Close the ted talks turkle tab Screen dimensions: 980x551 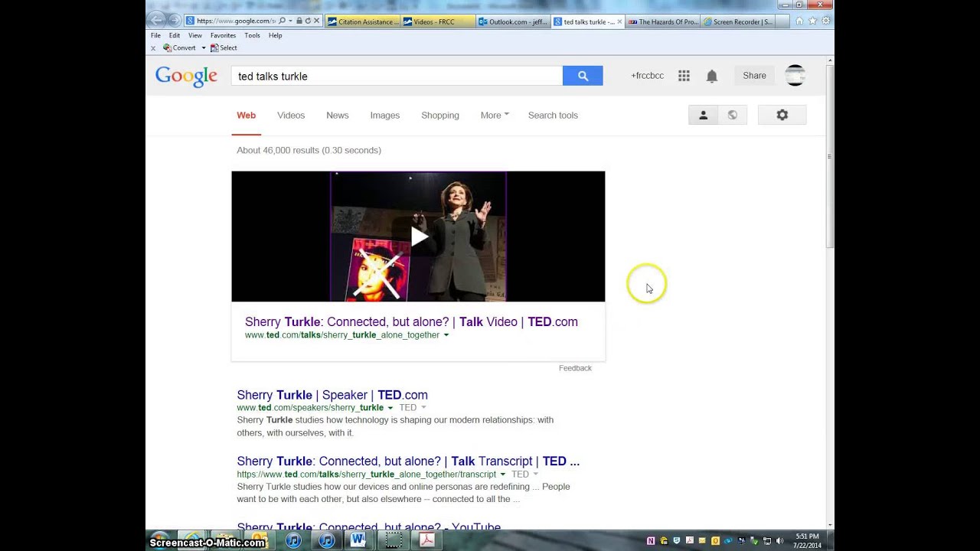(x=619, y=21)
